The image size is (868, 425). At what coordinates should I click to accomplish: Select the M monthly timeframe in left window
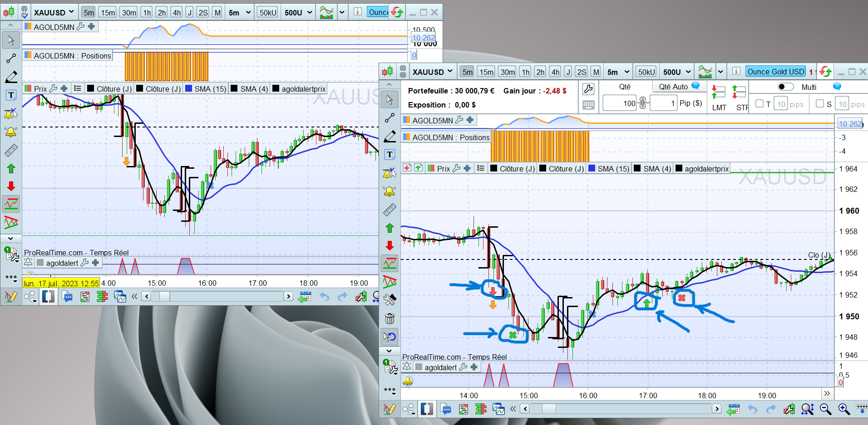(217, 12)
